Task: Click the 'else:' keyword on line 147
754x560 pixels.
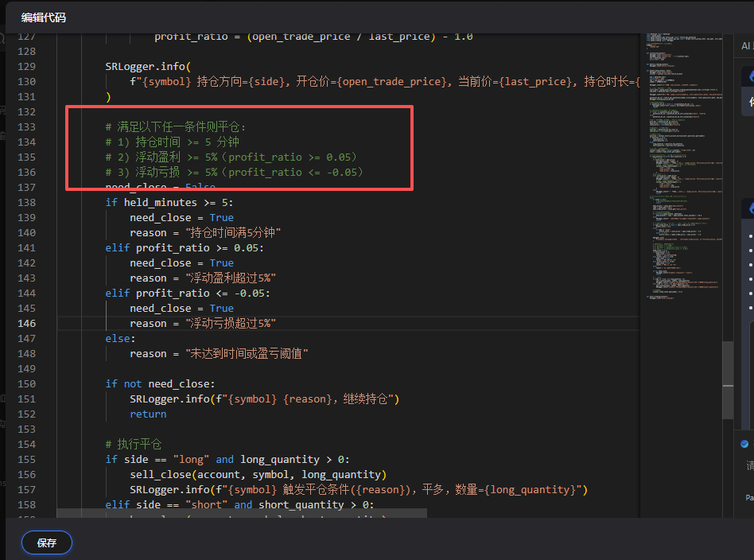Action: click(120, 339)
